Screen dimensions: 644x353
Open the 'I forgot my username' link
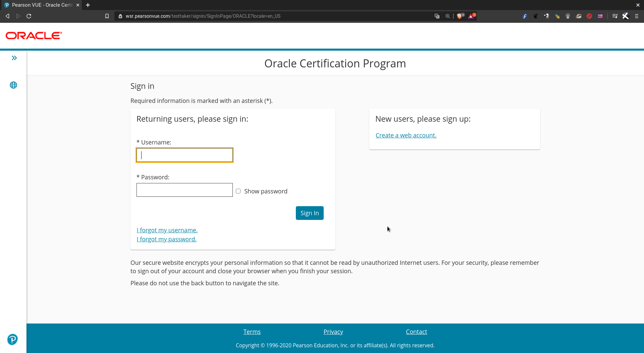coord(167,230)
